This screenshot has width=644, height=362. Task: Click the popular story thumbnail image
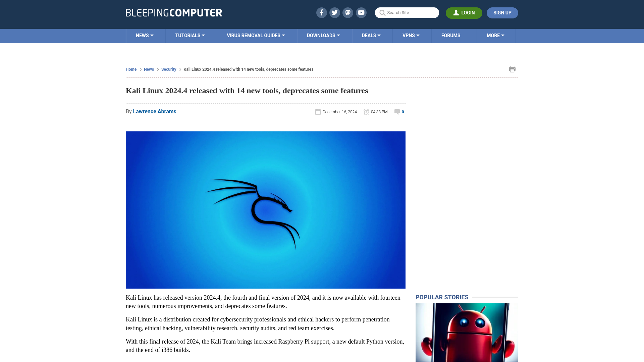pyautogui.click(x=467, y=333)
